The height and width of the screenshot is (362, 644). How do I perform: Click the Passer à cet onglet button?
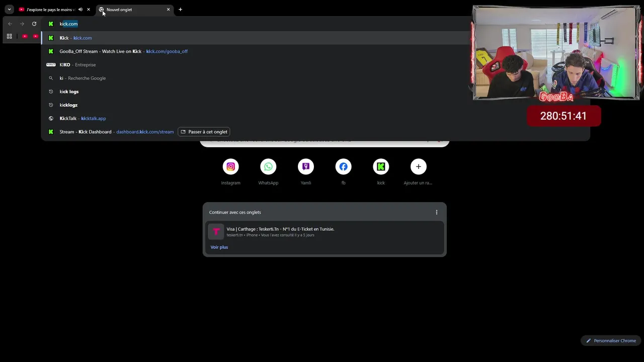204,132
